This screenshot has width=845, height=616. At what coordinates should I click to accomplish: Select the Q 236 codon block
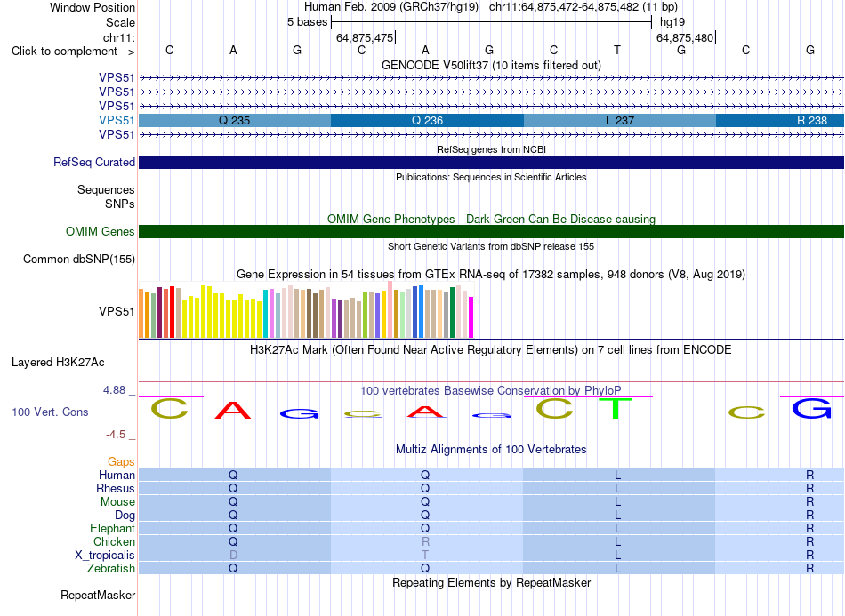click(x=427, y=121)
